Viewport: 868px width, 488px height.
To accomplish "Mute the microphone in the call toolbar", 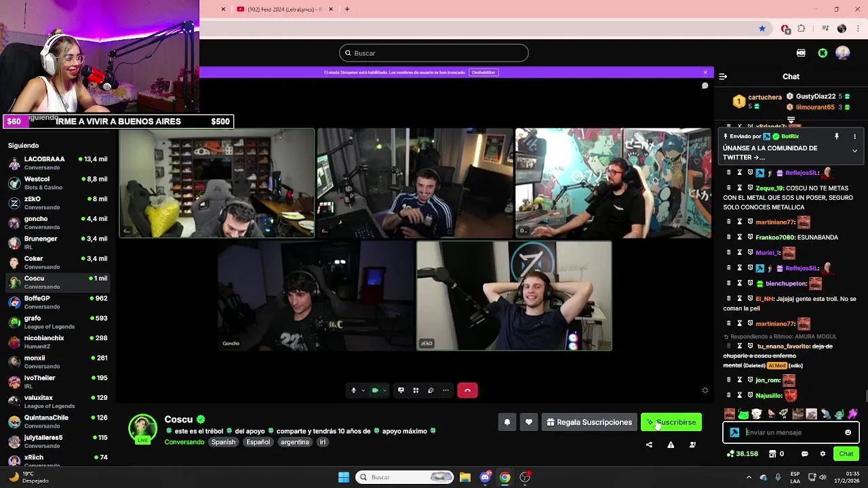I will (353, 390).
